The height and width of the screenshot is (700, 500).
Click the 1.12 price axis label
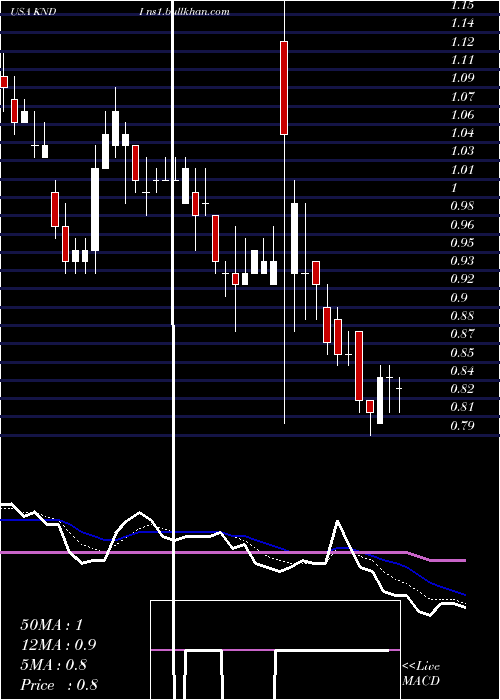point(462,42)
